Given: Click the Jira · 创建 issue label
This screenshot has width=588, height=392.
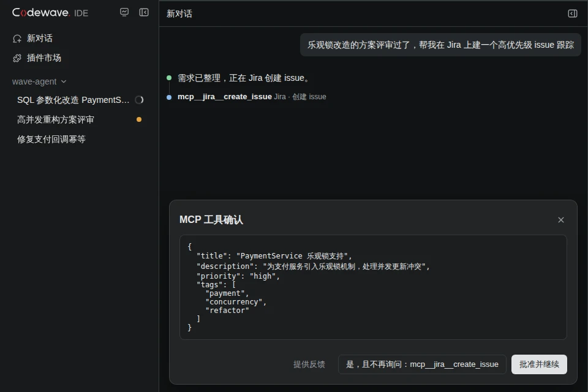Looking at the screenshot, I should [300, 97].
